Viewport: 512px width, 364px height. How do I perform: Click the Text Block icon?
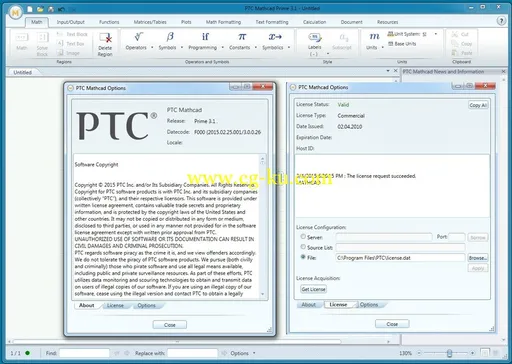tap(60, 34)
